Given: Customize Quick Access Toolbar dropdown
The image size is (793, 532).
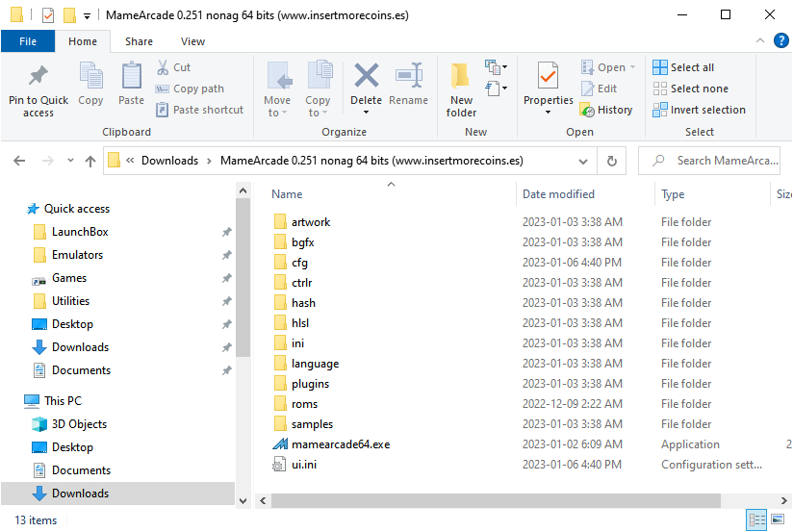Looking at the screenshot, I should (87, 15).
